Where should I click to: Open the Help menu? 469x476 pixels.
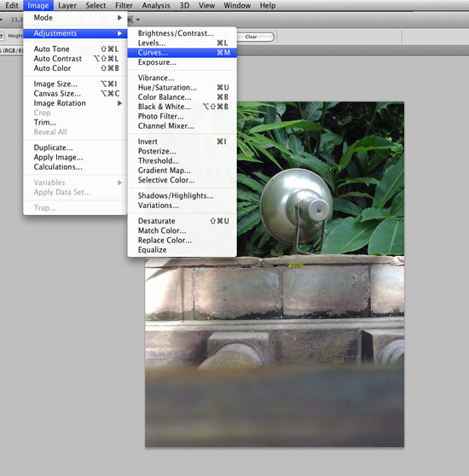pos(268,5)
